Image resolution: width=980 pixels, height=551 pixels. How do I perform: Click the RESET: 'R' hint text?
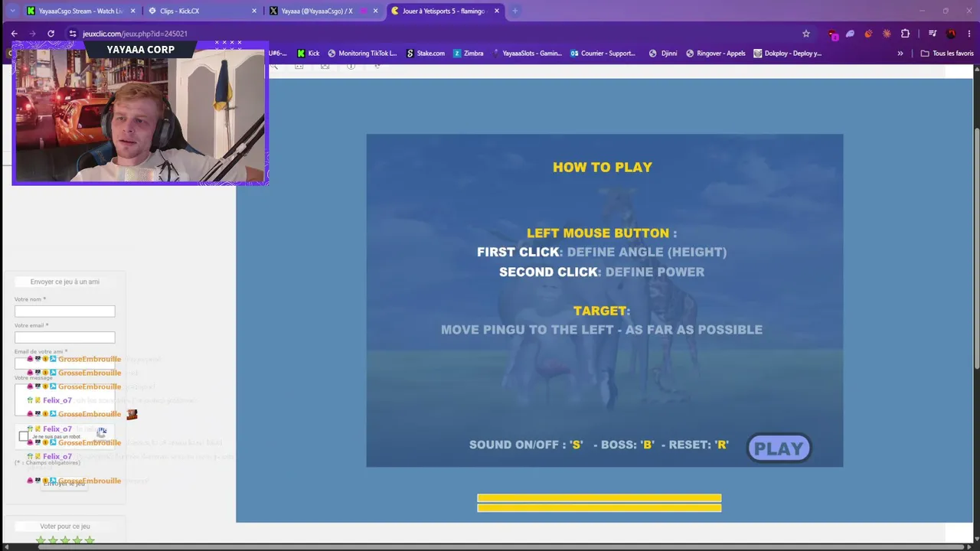pos(699,445)
